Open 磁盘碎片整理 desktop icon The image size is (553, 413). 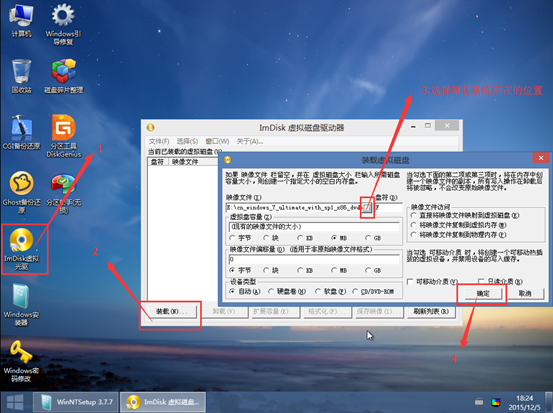coord(63,76)
